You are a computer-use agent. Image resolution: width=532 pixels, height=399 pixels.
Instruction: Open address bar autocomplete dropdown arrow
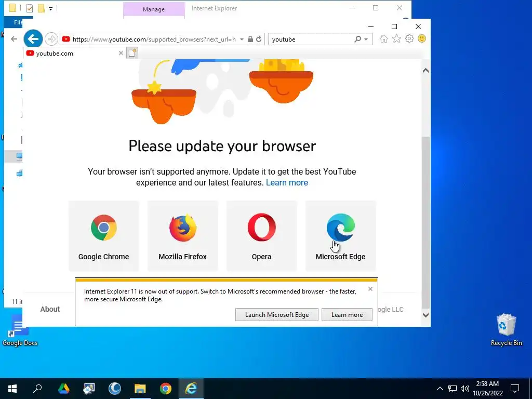point(242,39)
